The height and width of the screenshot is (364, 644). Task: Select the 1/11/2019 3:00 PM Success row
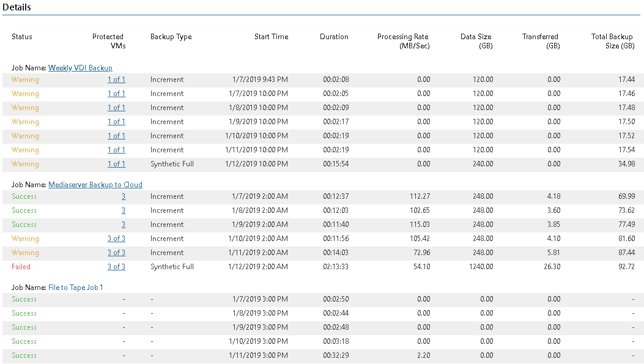[x=321, y=355]
